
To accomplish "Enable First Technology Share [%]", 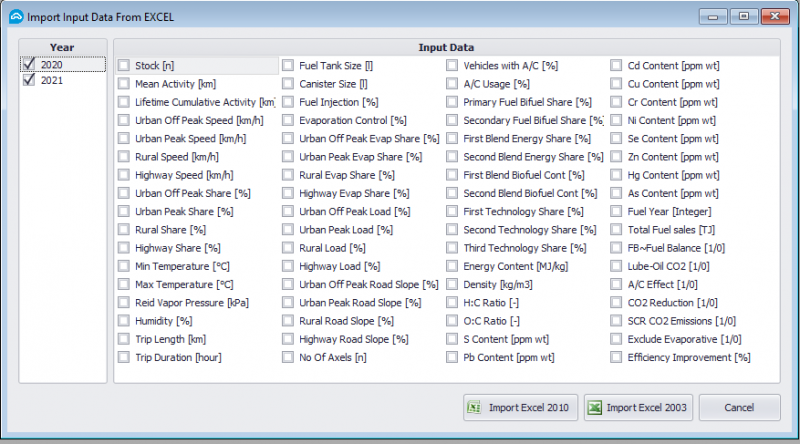I will pyautogui.click(x=452, y=211).
